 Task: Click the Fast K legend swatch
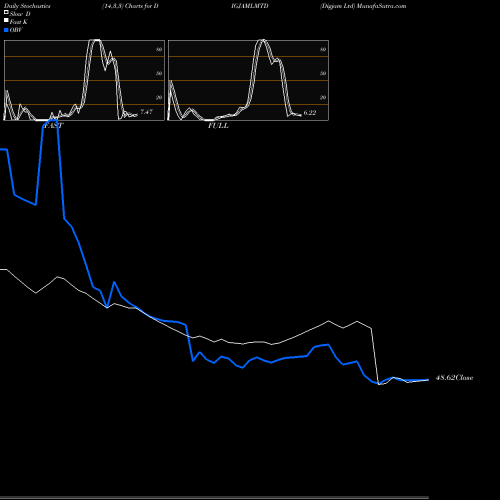(x=6, y=20)
